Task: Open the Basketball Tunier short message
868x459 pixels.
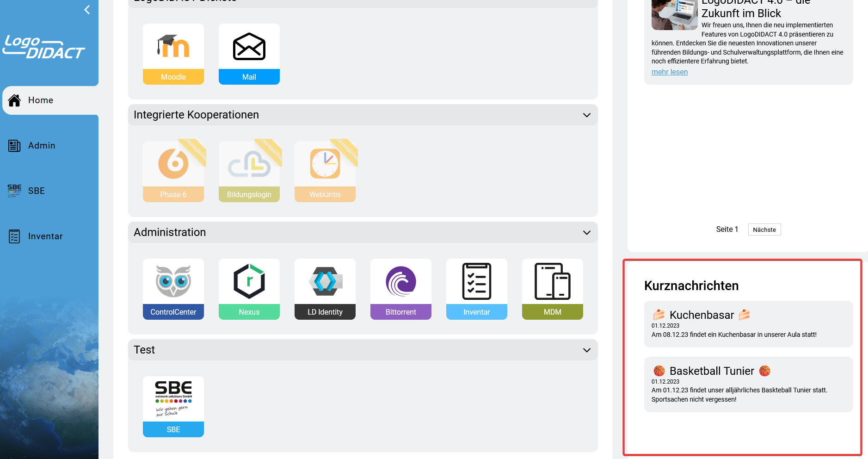Action: (x=749, y=385)
